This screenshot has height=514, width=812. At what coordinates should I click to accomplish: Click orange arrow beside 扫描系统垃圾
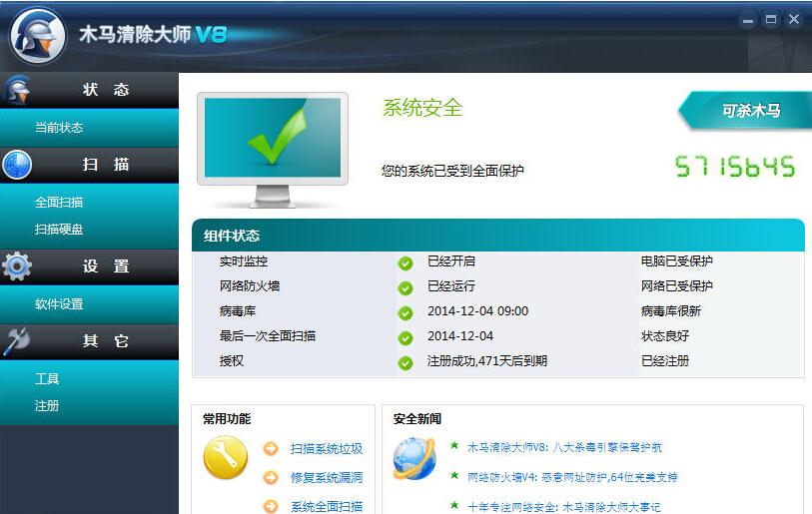pyautogui.click(x=271, y=448)
